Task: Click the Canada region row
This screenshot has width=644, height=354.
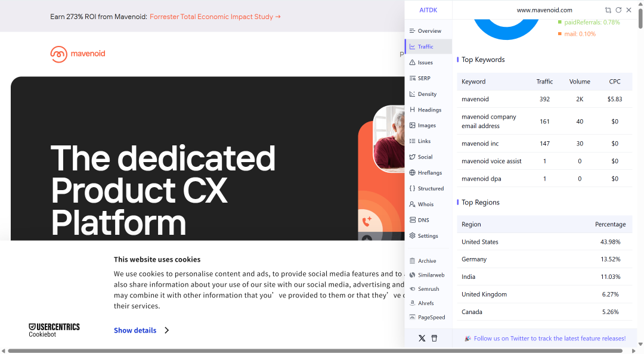Action: [544, 312]
